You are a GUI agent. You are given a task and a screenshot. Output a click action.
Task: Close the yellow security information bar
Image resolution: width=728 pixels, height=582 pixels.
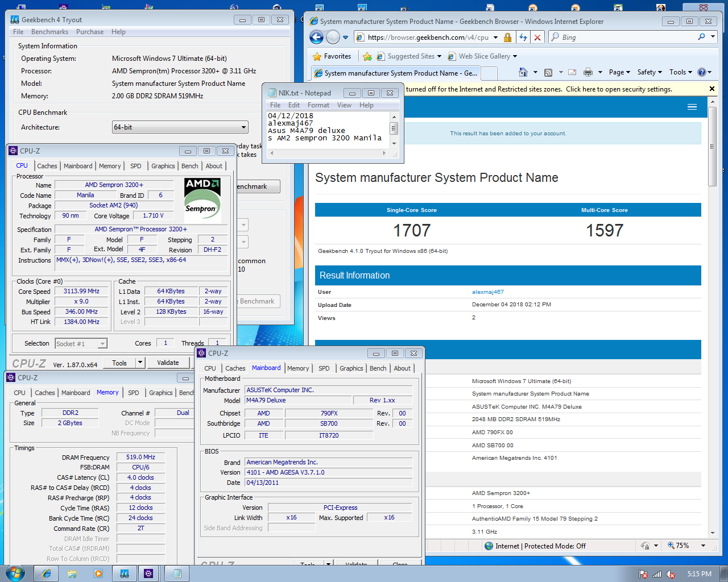coord(712,89)
